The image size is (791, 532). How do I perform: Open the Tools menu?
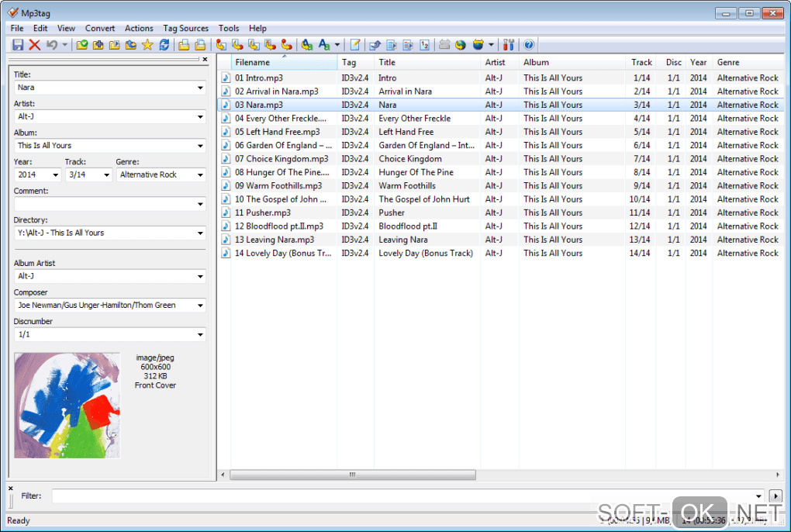click(229, 28)
